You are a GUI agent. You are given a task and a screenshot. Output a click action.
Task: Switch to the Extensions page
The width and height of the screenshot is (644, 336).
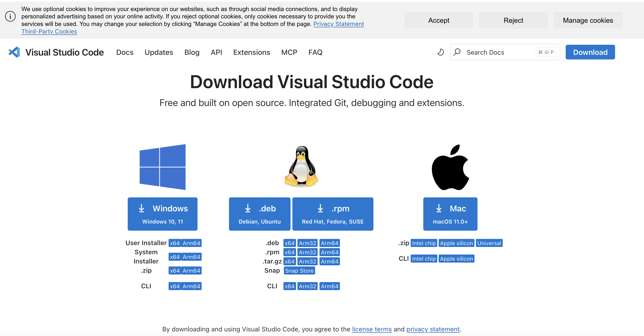(x=251, y=52)
